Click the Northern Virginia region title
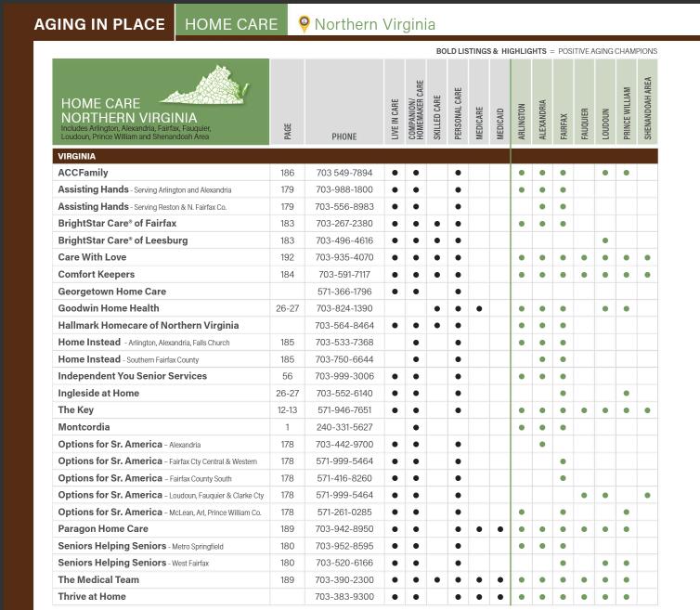Image resolution: width=700 pixels, height=610 pixels. point(374,24)
